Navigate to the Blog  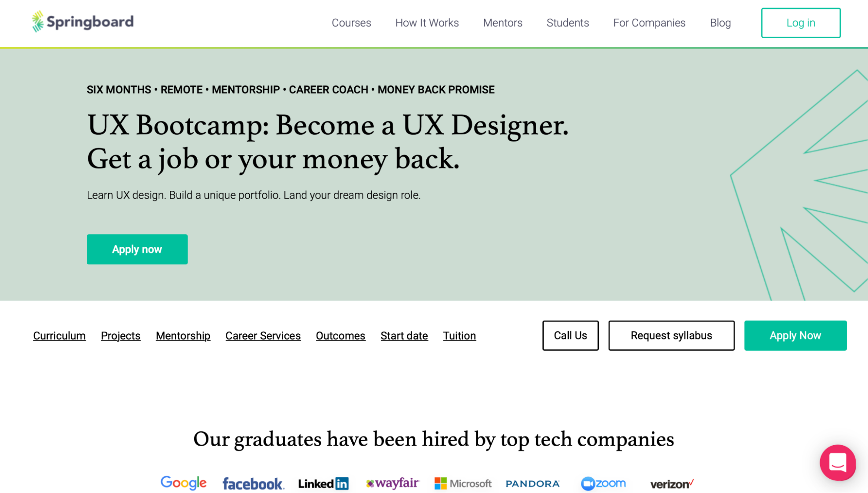pos(720,23)
